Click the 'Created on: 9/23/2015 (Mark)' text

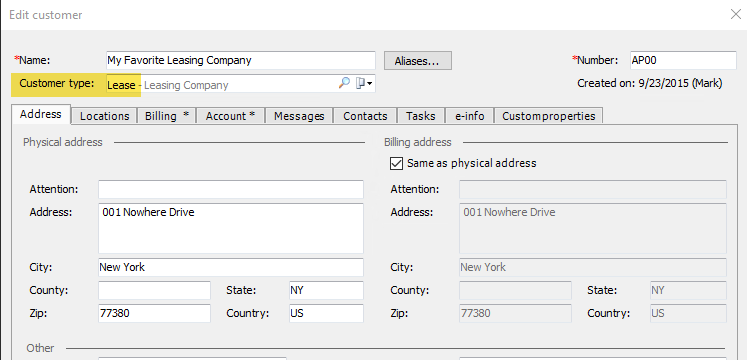coord(650,83)
